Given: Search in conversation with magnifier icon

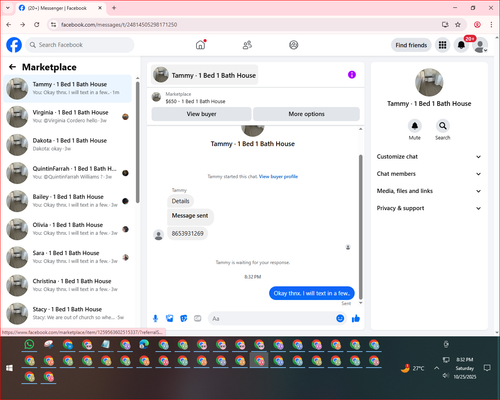Looking at the screenshot, I should click(x=443, y=126).
